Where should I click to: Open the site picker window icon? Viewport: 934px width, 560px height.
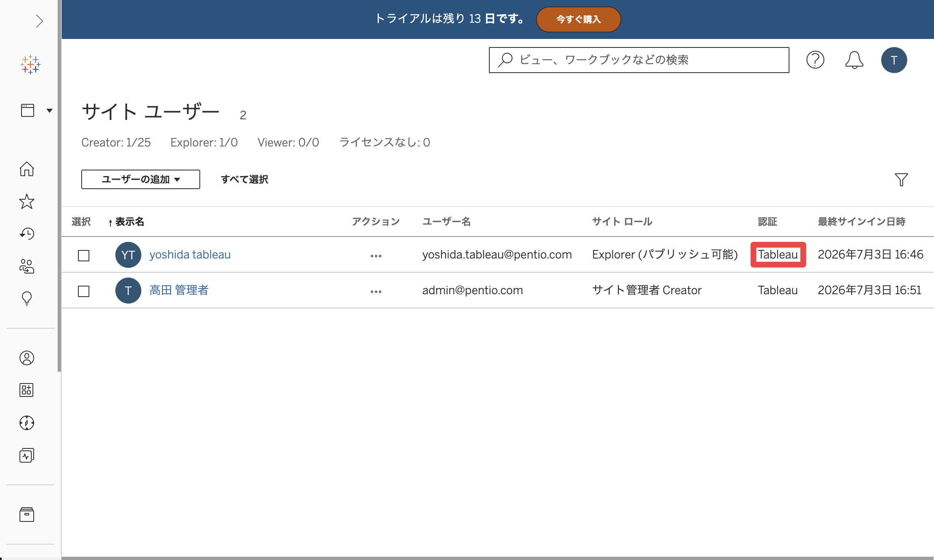point(28,110)
